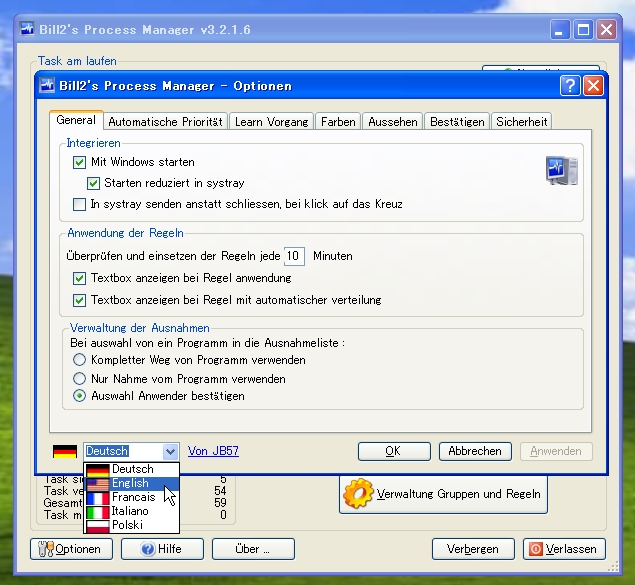The width and height of the screenshot is (635, 585).
Task: Select 'Kompletter Weg von Programm verwenden' radio
Action: [x=79, y=360]
